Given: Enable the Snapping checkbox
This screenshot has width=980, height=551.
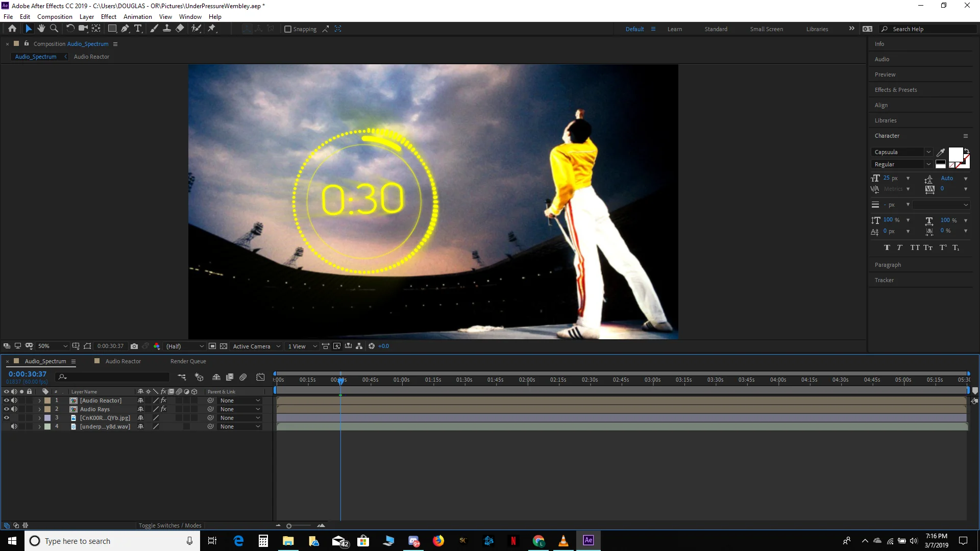Looking at the screenshot, I should pos(289,29).
